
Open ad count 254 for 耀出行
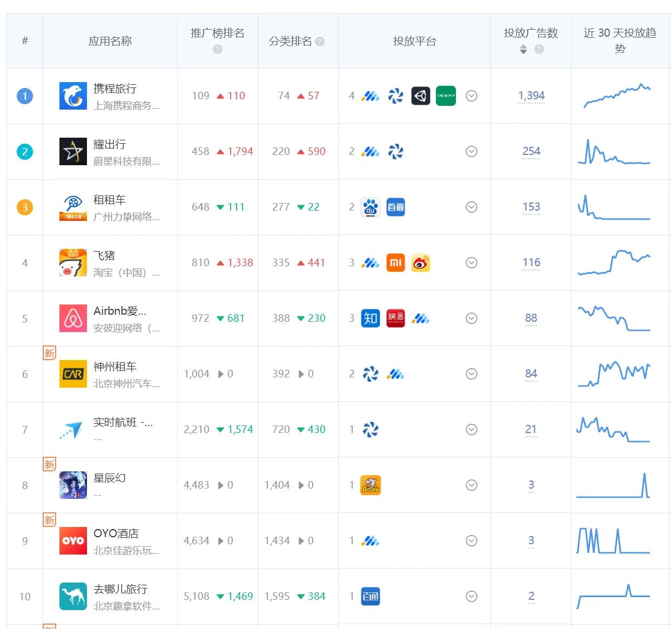531,152
